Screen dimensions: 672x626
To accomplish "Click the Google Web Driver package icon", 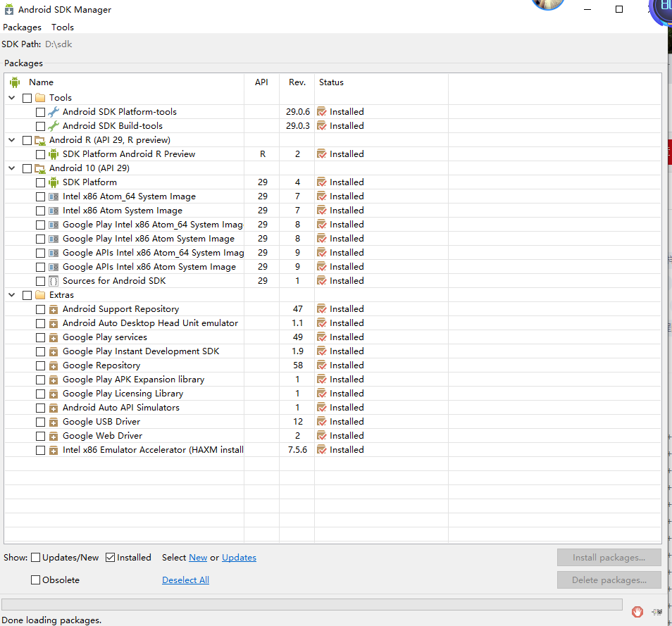I will 54,437.
